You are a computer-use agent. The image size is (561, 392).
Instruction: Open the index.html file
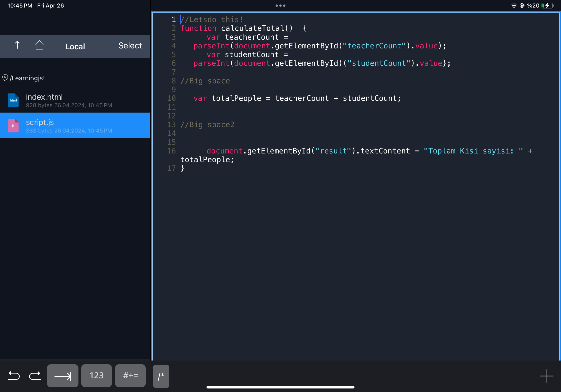pos(44,97)
